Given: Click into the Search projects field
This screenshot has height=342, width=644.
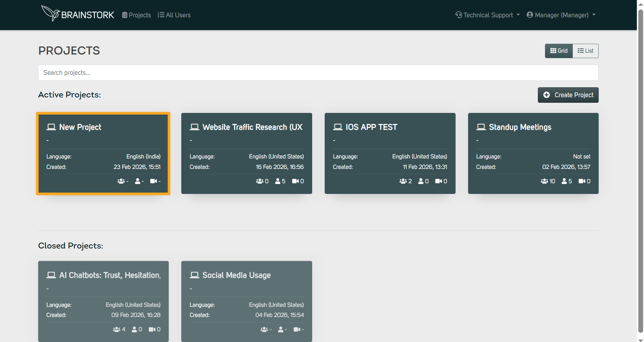Looking at the screenshot, I should pos(318,73).
